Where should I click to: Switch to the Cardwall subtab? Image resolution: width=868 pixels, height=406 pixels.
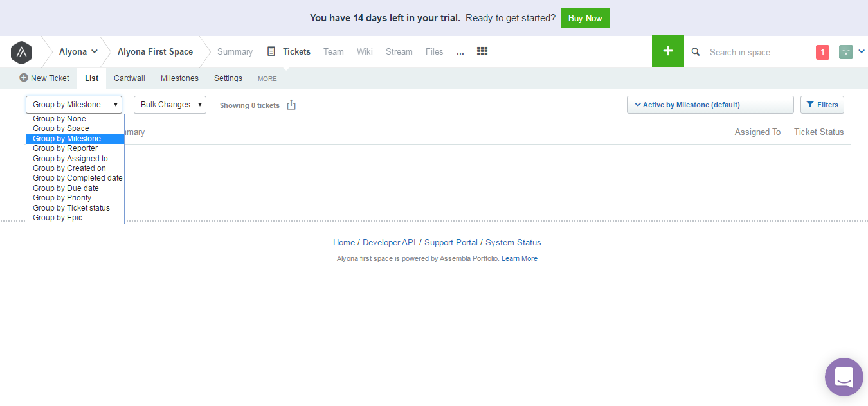pos(129,78)
